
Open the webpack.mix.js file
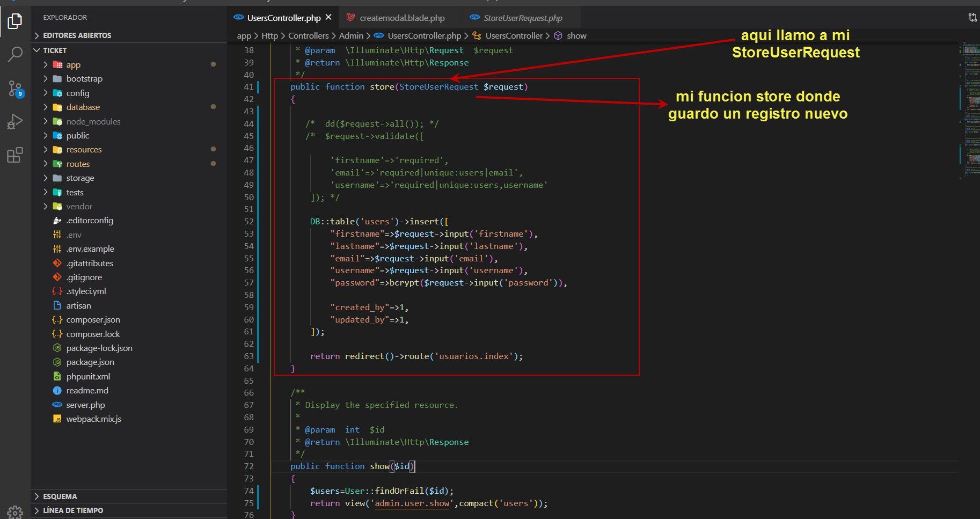pos(129,419)
